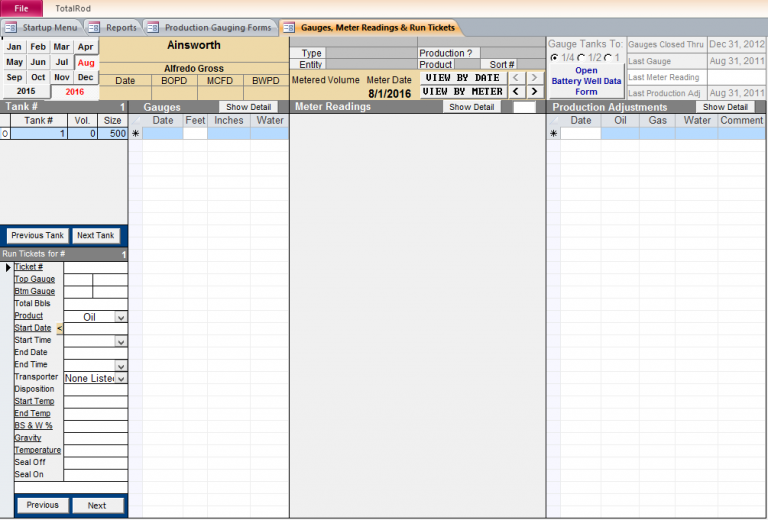This screenshot has width=768, height=520.
Task: Click the active meter previous arrow
Action: tap(516, 92)
